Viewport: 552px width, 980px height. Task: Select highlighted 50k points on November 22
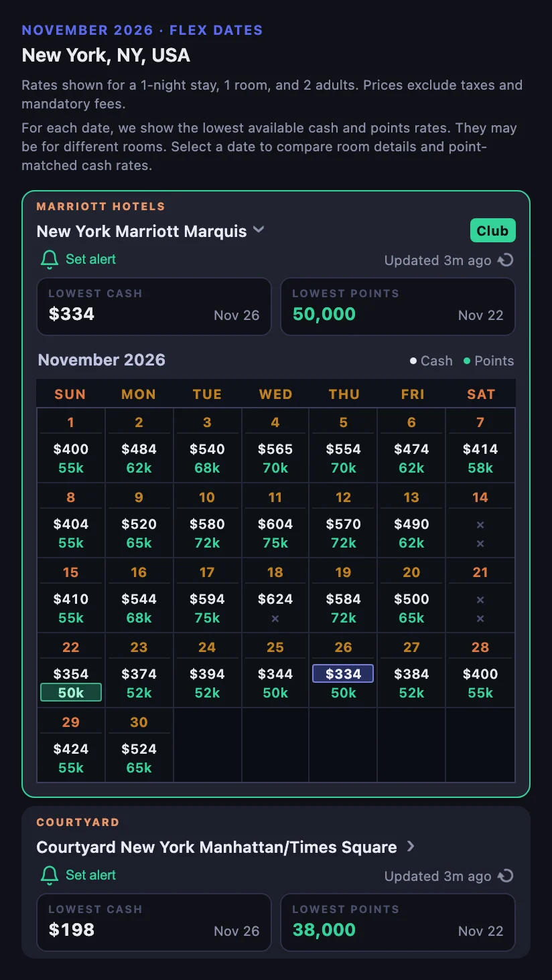tap(71, 692)
